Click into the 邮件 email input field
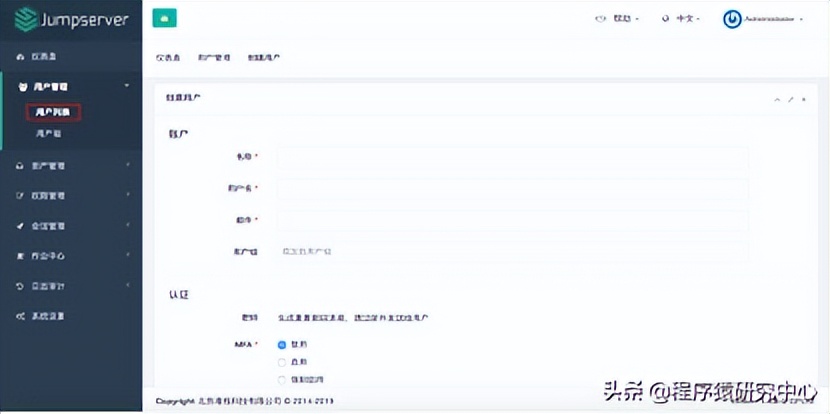This screenshot has height=414, width=830. tap(512, 220)
